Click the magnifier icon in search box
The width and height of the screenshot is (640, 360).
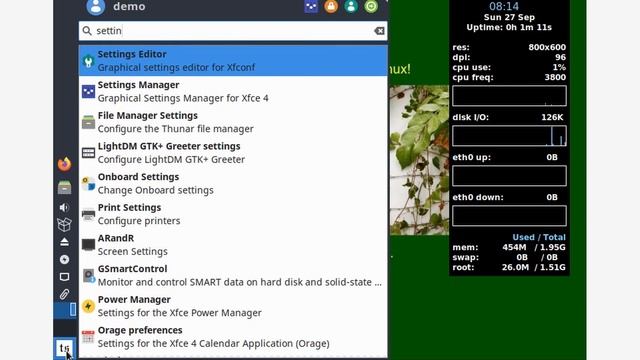(87, 31)
